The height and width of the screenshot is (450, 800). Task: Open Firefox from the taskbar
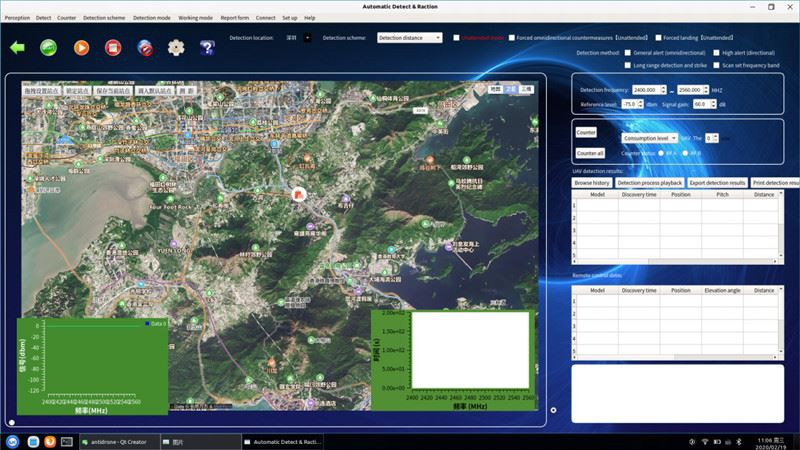click(48, 441)
